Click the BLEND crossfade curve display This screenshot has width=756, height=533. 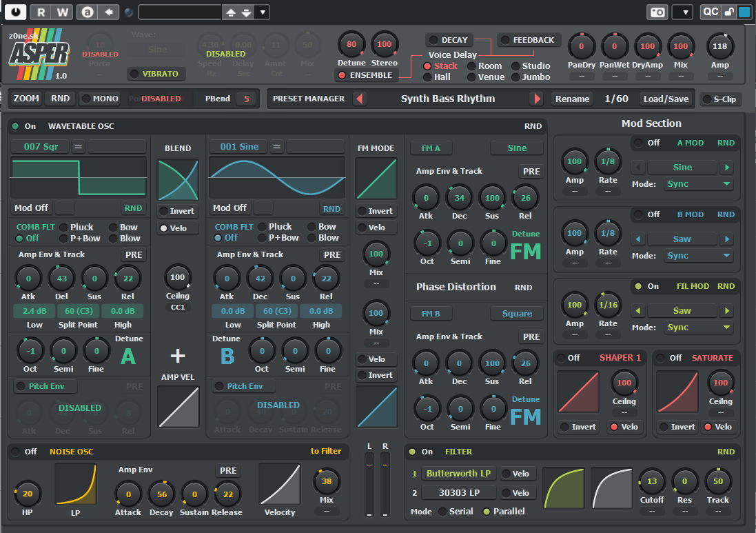pos(178,180)
